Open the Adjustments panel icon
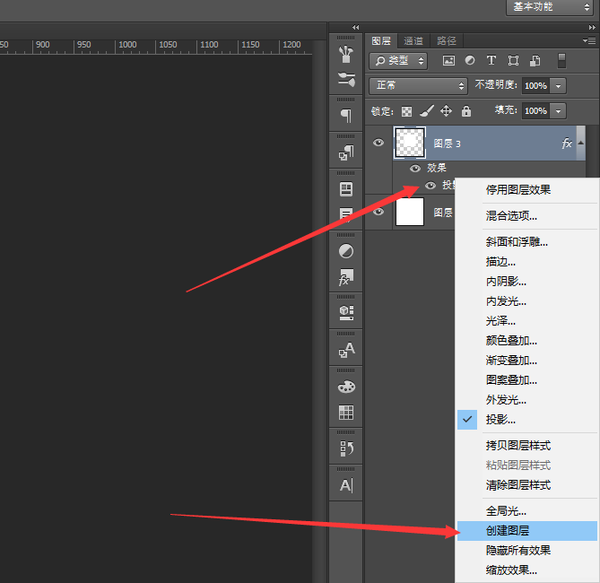Viewport: 600px width, 583px height. tap(346, 251)
